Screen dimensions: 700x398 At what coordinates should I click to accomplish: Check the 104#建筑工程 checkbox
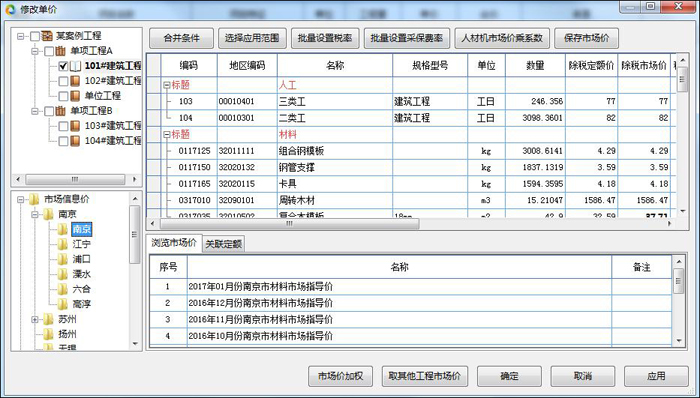[x=63, y=141]
